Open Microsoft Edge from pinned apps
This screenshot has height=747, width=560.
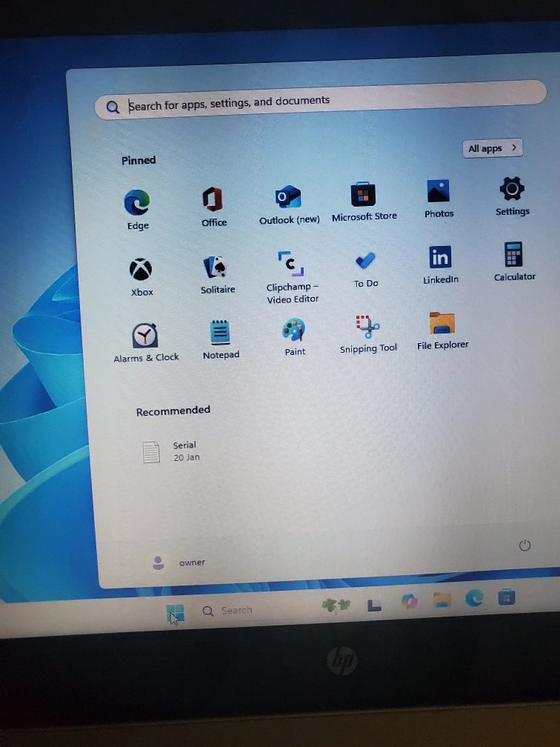click(x=137, y=210)
